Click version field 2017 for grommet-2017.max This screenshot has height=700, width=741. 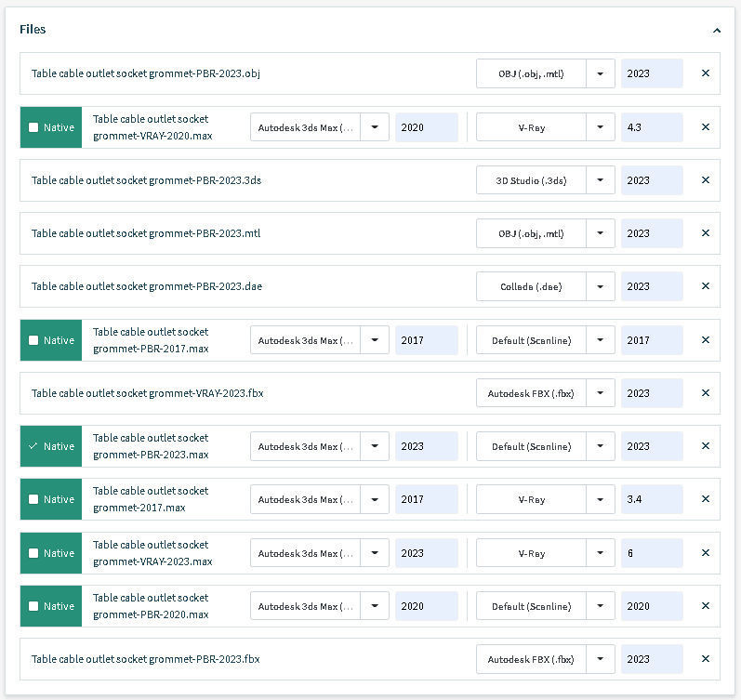[426, 499]
